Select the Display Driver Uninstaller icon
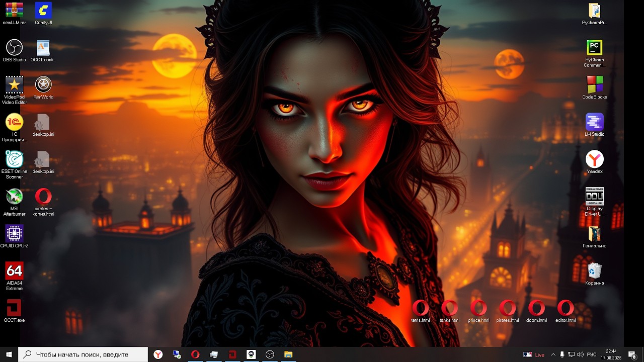Image resolution: width=644 pixels, height=362 pixels. coord(595,202)
